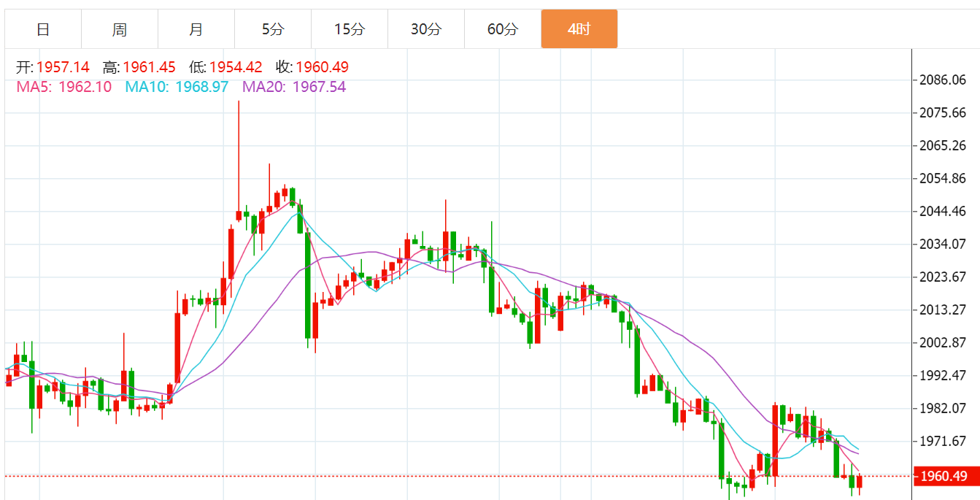Click the red 1960.49 current price tag
Viewport: 980px width, 500px height.
coord(946,477)
